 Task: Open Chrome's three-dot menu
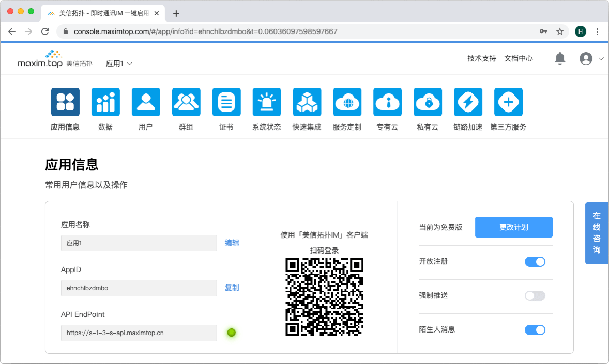point(598,31)
